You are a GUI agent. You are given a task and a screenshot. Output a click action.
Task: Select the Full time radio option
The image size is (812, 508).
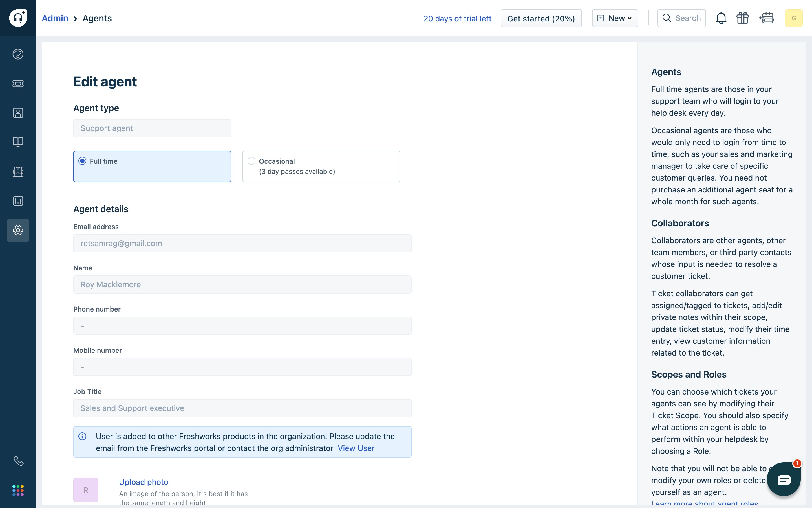(x=82, y=161)
